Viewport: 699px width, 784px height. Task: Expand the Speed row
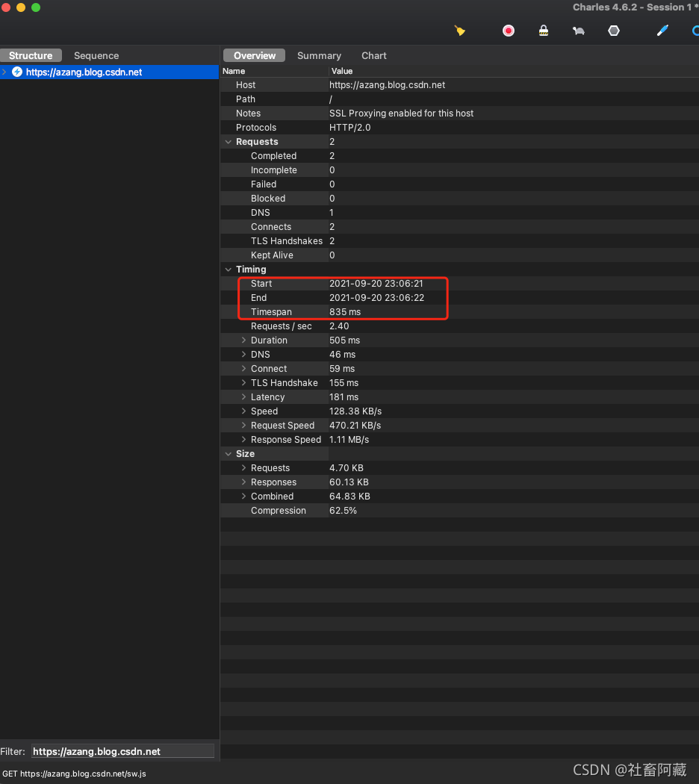pos(243,411)
